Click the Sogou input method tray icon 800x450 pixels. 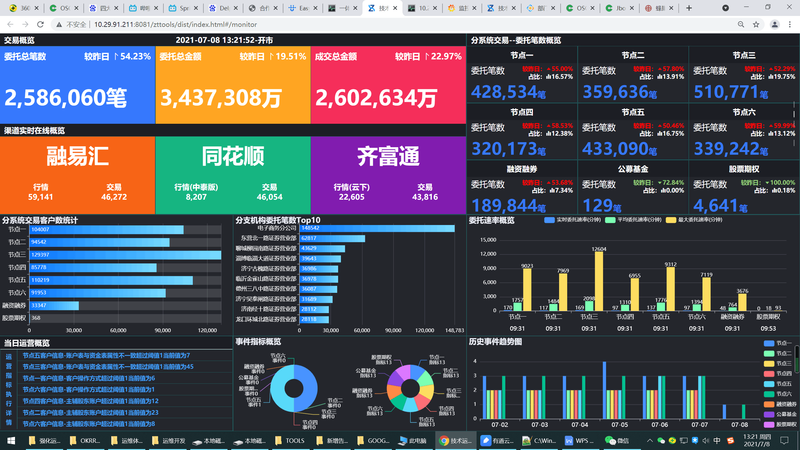(x=730, y=440)
